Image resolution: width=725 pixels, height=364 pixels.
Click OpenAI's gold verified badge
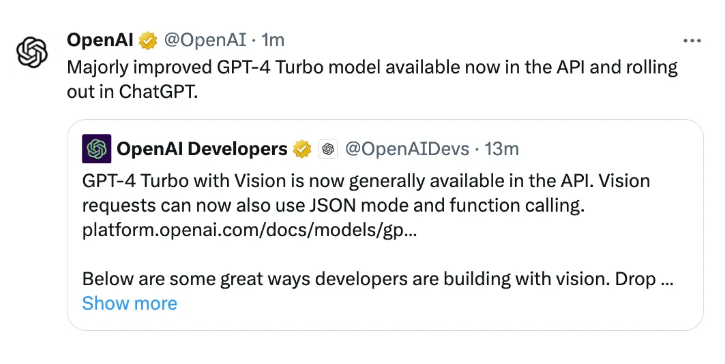[148, 41]
